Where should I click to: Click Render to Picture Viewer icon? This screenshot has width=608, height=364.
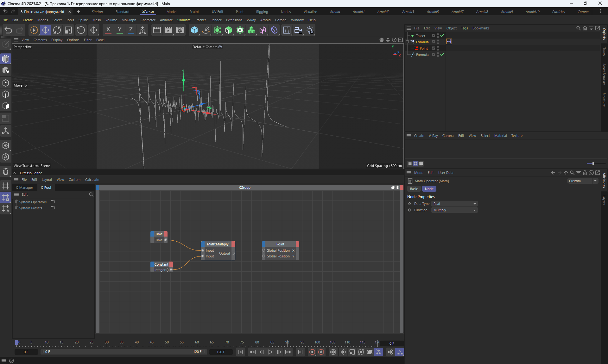tap(168, 30)
